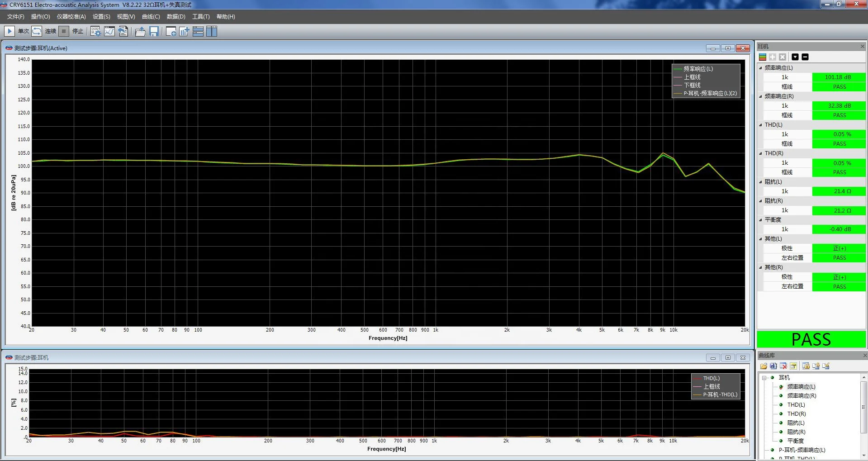Open the 曲线(C) menu

[x=151, y=17]
